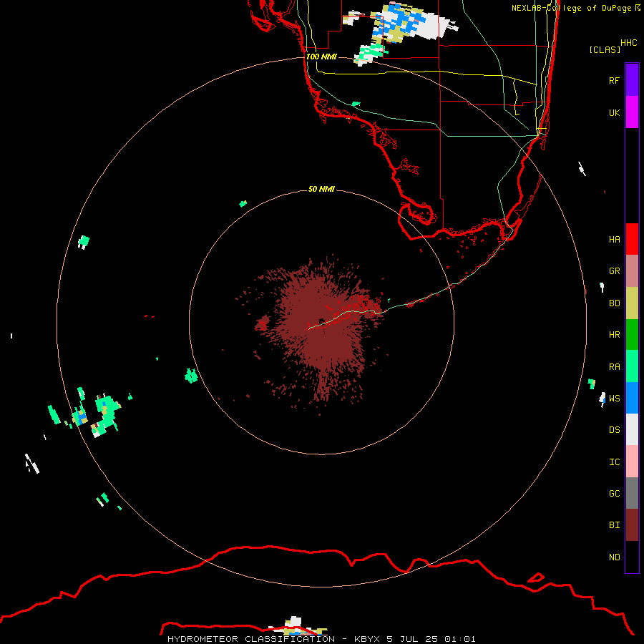The width and height of the screenshot is (644, 644).
Task: Click the 'HA' legend label
Action: [x=614, y=240]
